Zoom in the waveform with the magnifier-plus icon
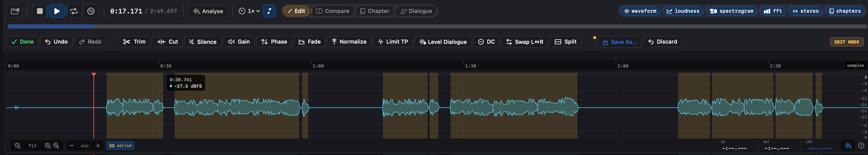868x155 pixels. (47, 146)
